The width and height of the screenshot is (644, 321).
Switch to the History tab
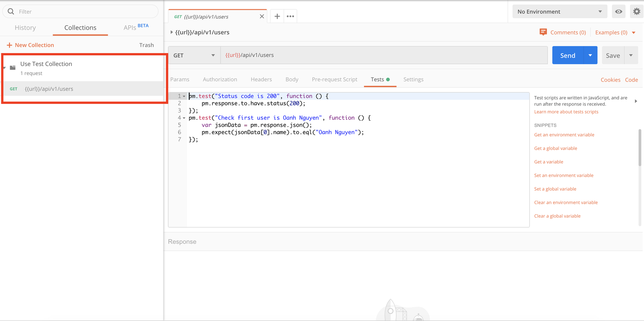(25, 28)
